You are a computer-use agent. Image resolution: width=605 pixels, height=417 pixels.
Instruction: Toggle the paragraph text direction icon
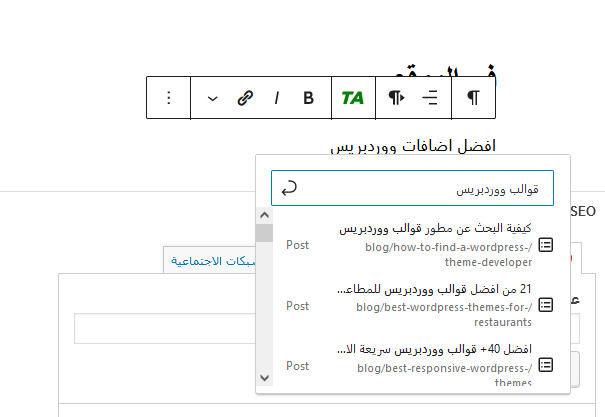[396, 98]
